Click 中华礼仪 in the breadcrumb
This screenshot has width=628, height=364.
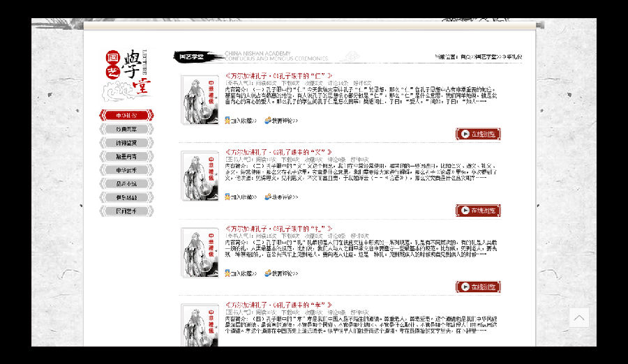(512, 57)
